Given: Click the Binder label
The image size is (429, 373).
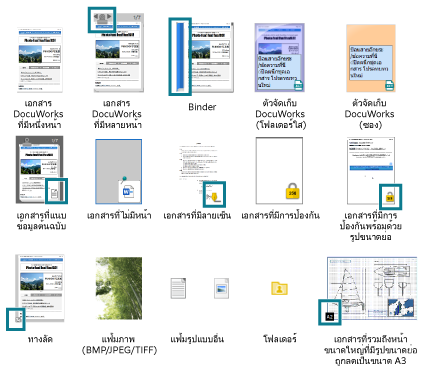Looking at the screenshot, I should coord(202,107).
